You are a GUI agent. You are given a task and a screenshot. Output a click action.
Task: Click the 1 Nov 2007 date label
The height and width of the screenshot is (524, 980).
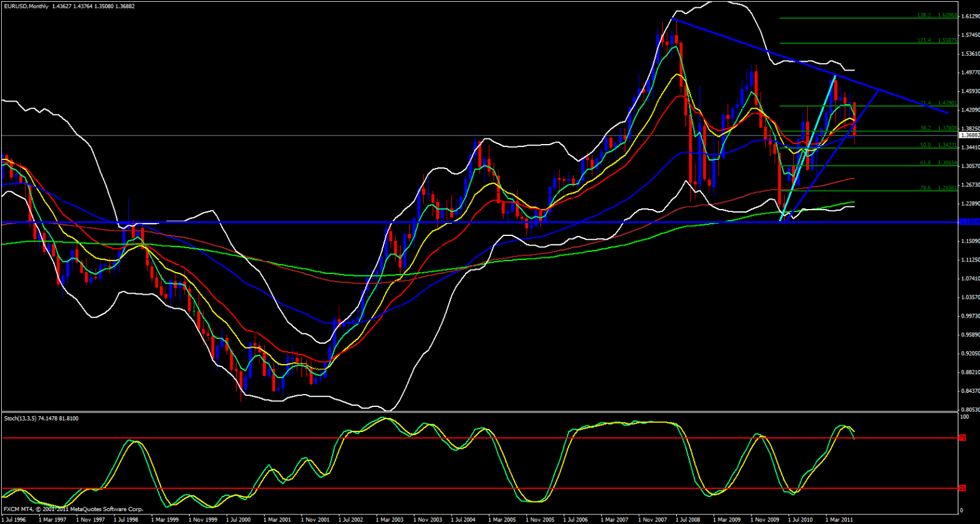click(x=652, y=520)
